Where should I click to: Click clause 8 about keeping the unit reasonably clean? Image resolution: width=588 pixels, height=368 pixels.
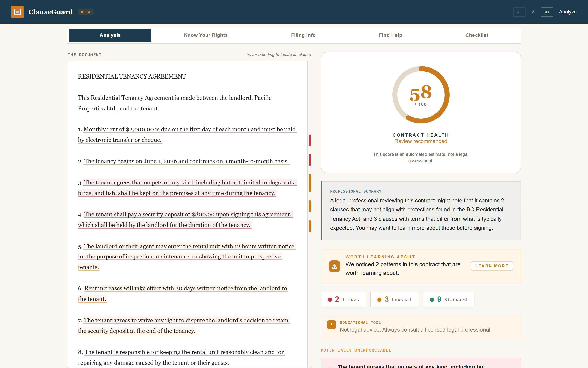tap(181, 357)
